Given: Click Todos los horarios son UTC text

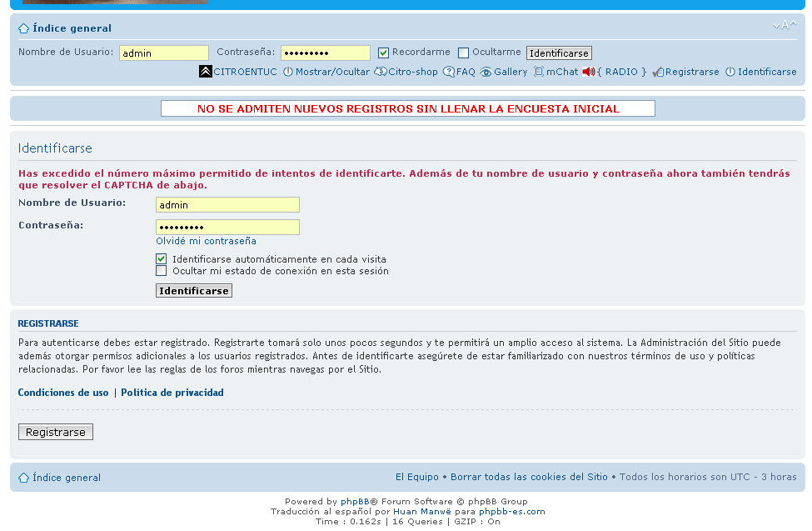Looking at the screenshot, I should coord(708,477).
